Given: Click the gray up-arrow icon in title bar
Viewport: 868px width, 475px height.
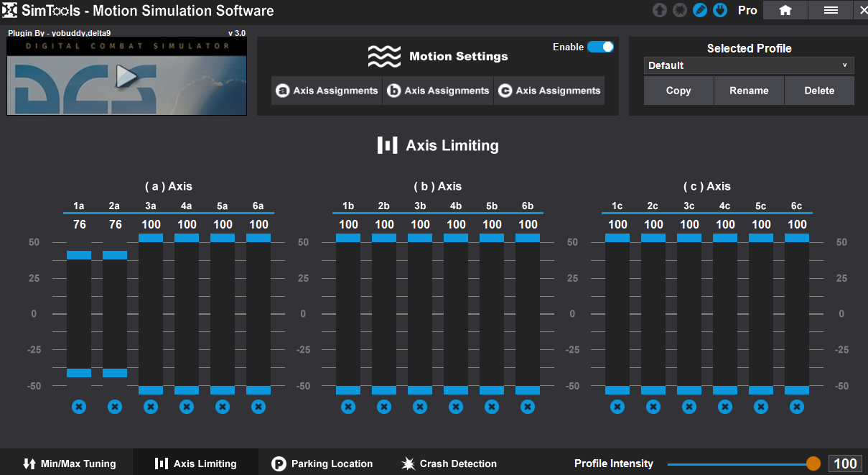Looking at the screenshot, I should coord(660,11).
